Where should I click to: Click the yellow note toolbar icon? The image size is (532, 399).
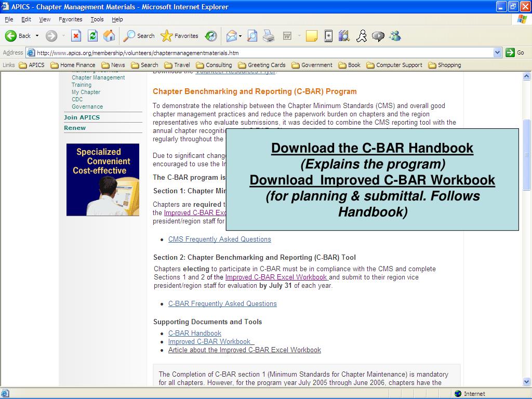(x=312, y=36)
